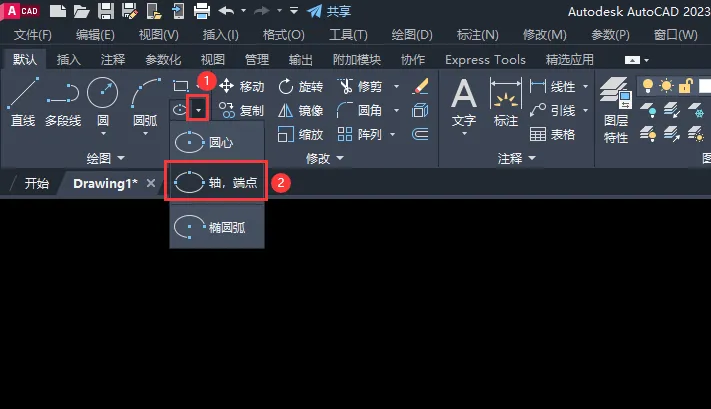Open the ellipse tool dropdown arrow
Viewport: 711px width, 409px height.
click(x=198, y=109)
